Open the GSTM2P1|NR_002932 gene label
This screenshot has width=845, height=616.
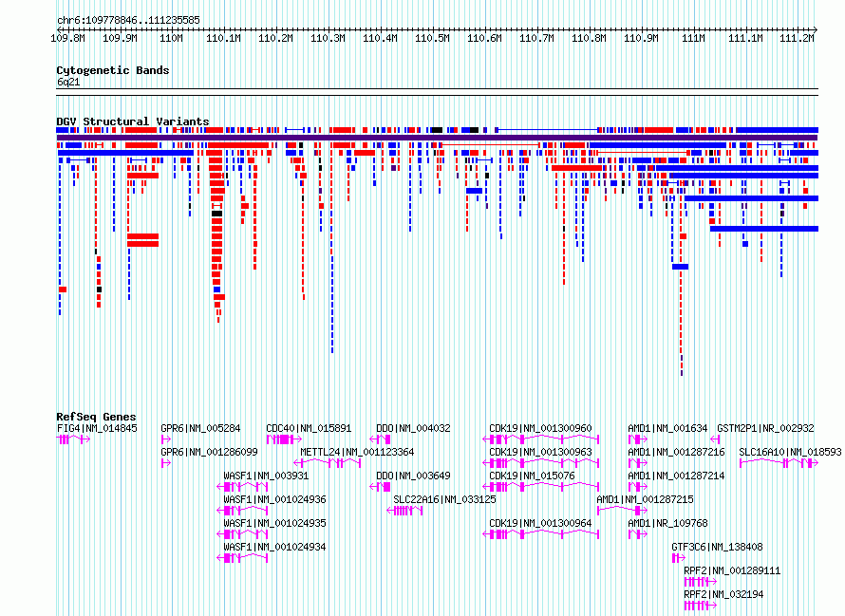[765, 428]
